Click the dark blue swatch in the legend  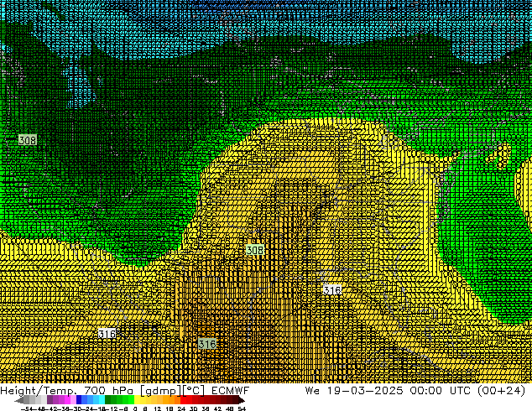point(79,399)
